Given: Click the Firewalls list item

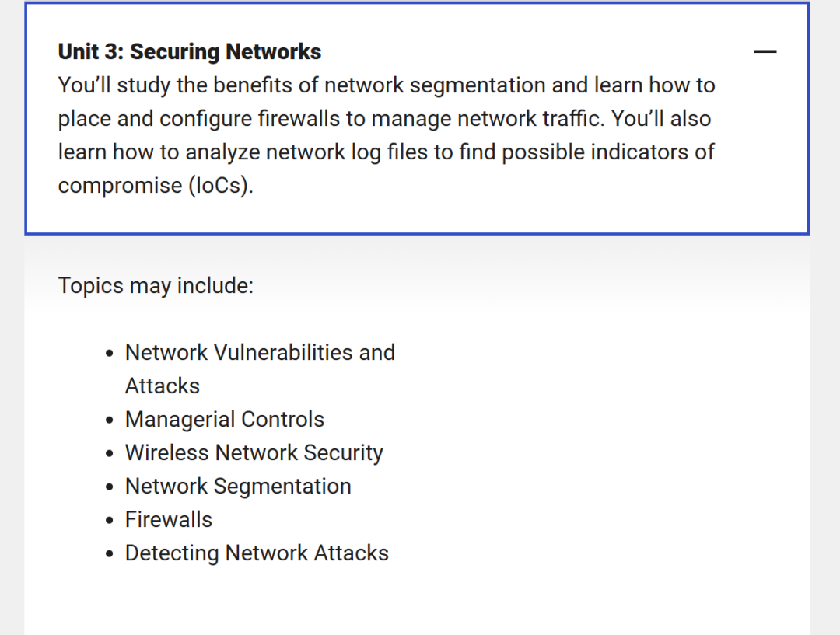Looking at the screenshot, I should [x=168, y=519].
